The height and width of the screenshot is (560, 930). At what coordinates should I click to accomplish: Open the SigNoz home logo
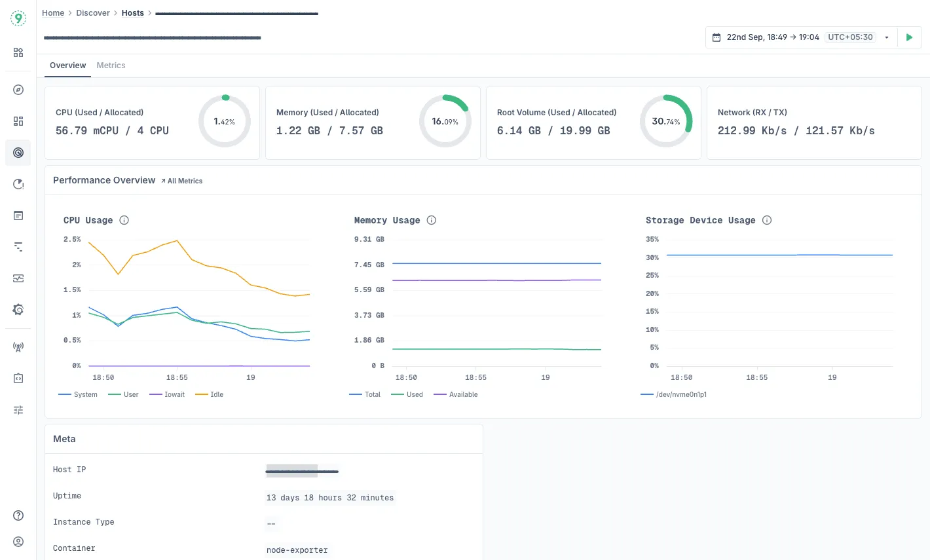[x=18, y=18]
